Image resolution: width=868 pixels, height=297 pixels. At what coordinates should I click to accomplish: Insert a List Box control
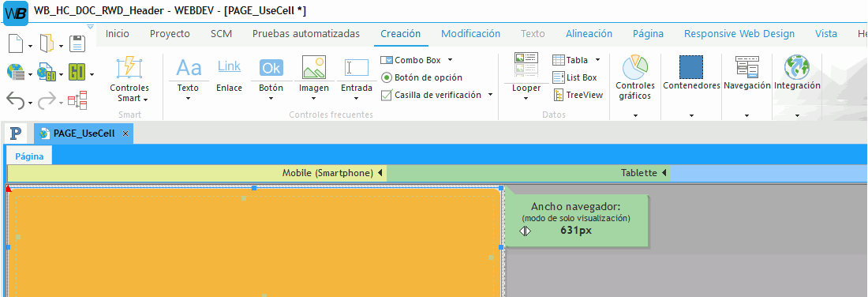(574, 77)
